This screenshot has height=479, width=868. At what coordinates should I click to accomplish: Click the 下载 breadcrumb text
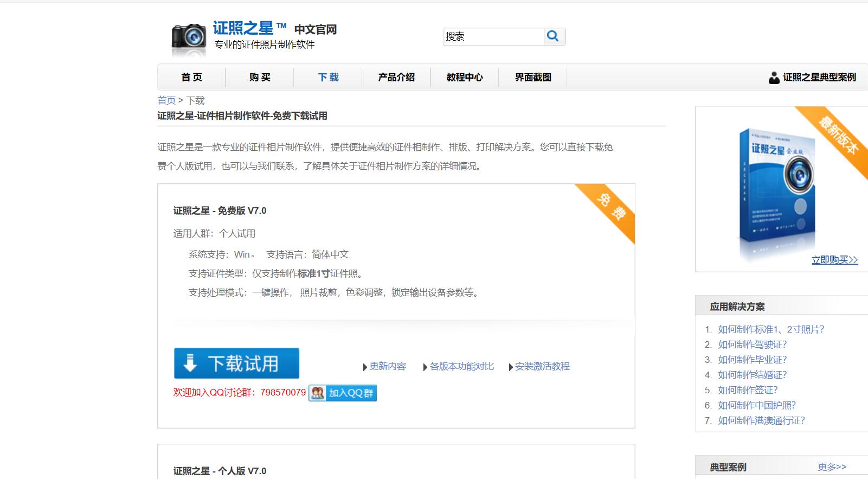[195, 100]
